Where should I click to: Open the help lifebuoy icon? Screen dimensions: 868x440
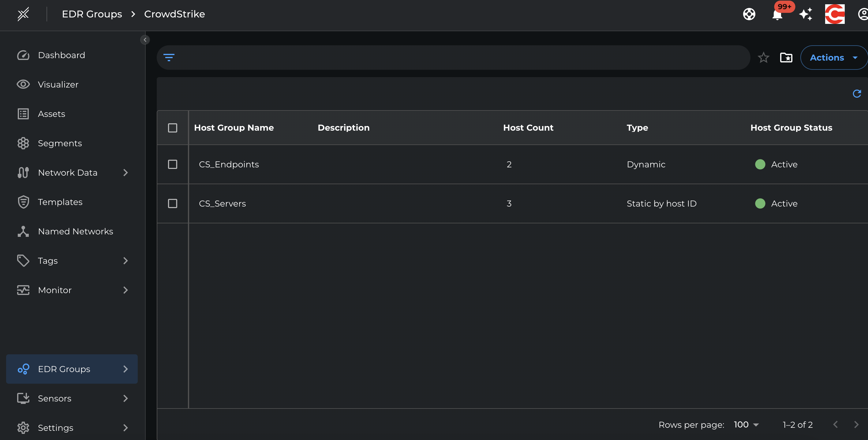click(749, 14)
